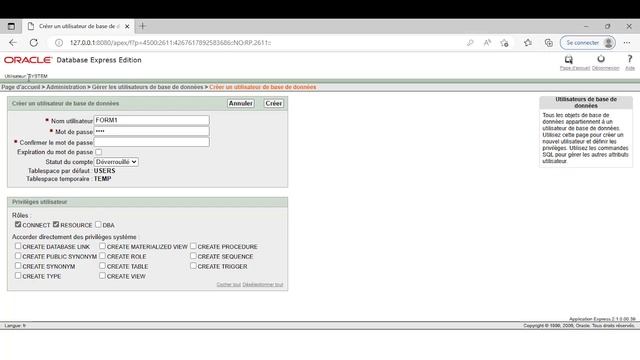Enable the DBA role checkbox
The image size is (640, 360).
coord(98,224)
